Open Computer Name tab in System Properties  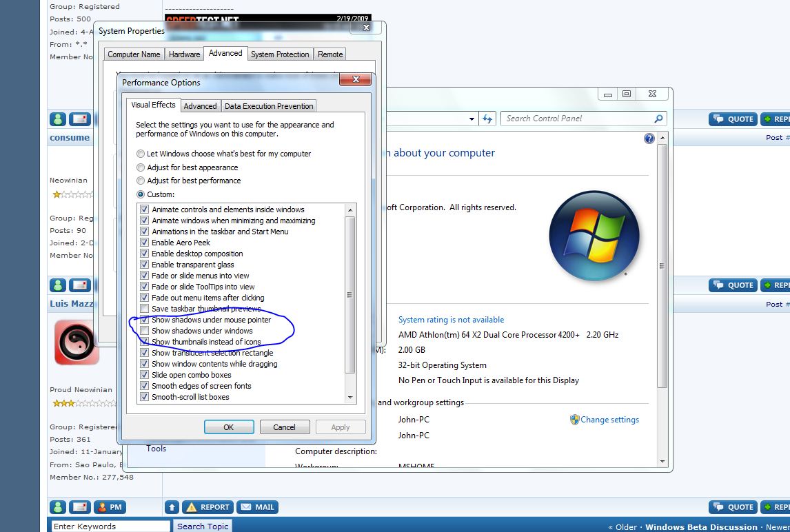(134, 54)
